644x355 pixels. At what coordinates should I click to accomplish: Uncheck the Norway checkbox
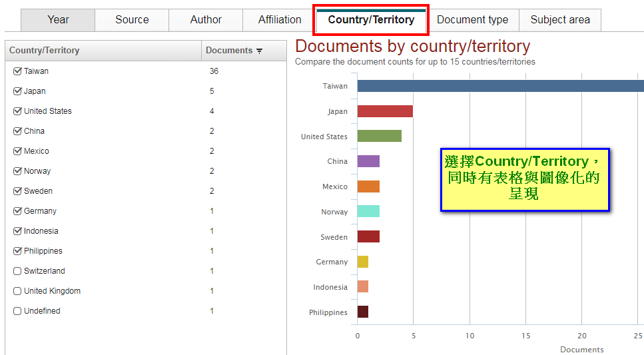tap(17, 171)
